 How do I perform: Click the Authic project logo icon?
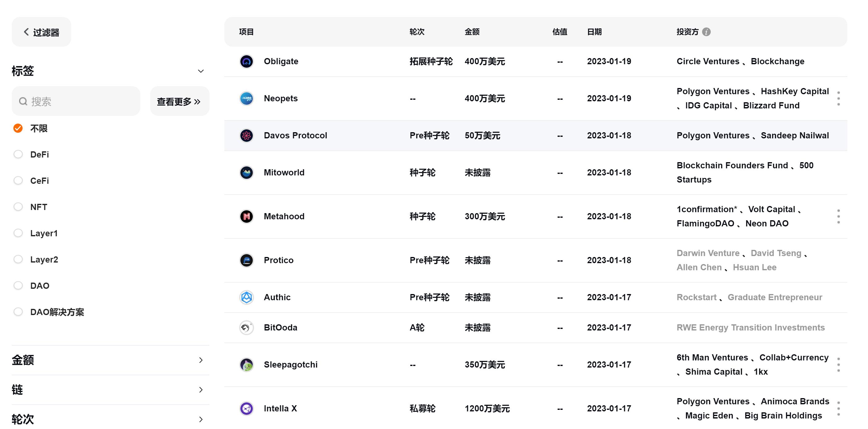pos(246,297)
